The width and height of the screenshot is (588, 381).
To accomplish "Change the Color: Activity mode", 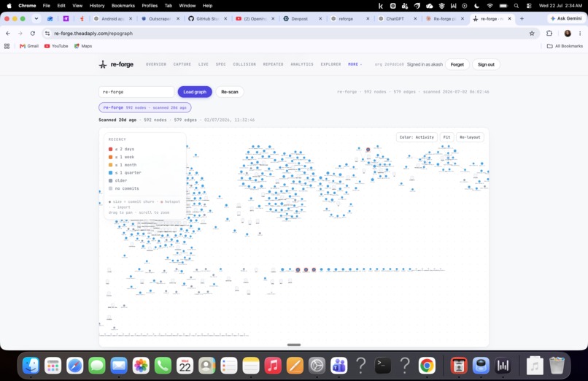I will coord(417,137).
